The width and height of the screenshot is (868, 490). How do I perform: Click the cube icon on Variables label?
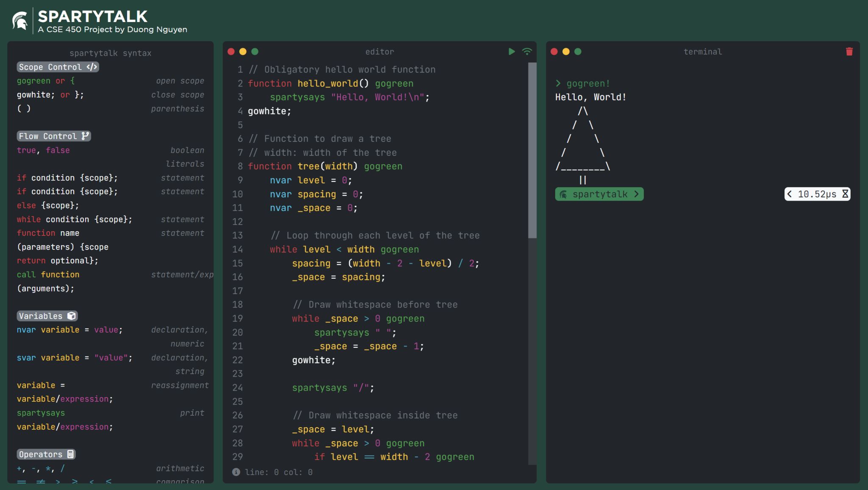tap(72, 316)
